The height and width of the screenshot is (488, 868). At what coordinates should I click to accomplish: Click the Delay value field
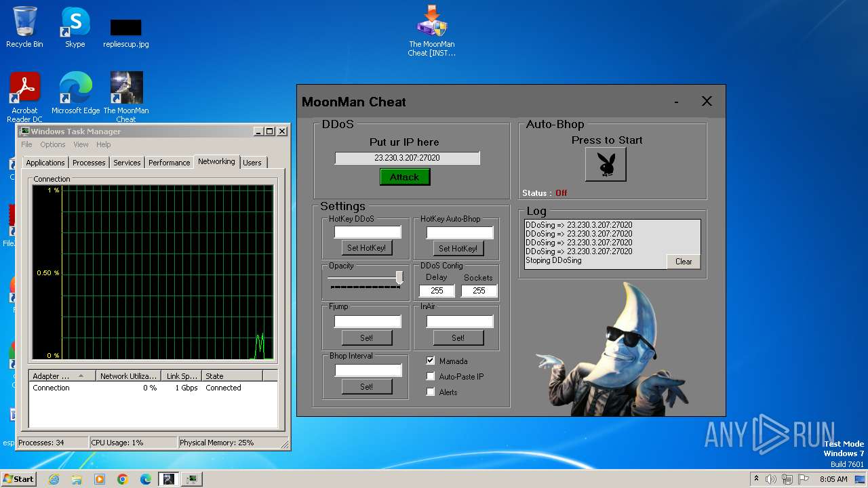tap(437, 290)
